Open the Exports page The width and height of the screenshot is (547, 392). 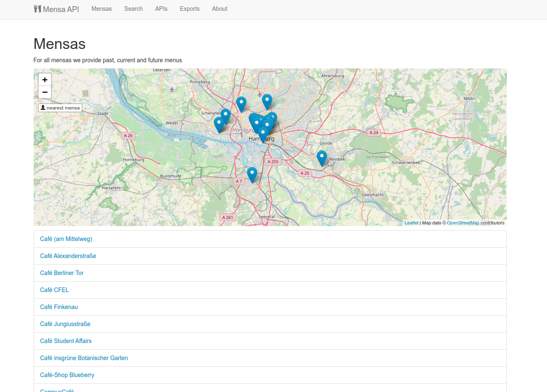point(189,9)
